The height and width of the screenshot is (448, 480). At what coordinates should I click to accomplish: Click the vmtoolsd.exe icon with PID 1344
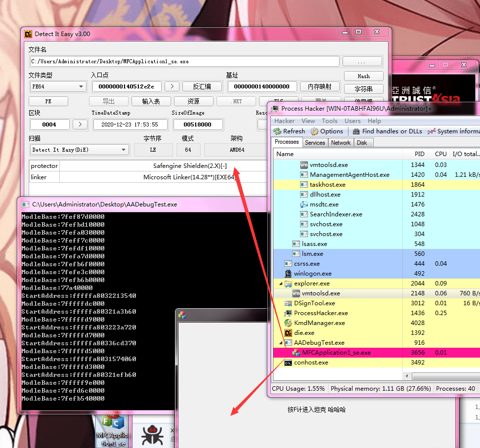click(x=304, y=165)
